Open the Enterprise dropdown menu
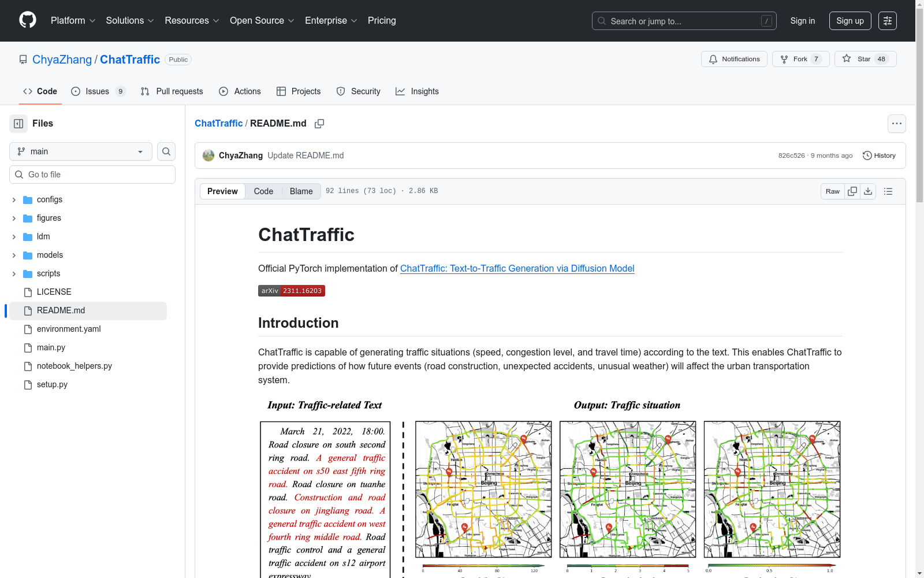924x578 pixels. [331, 21]
